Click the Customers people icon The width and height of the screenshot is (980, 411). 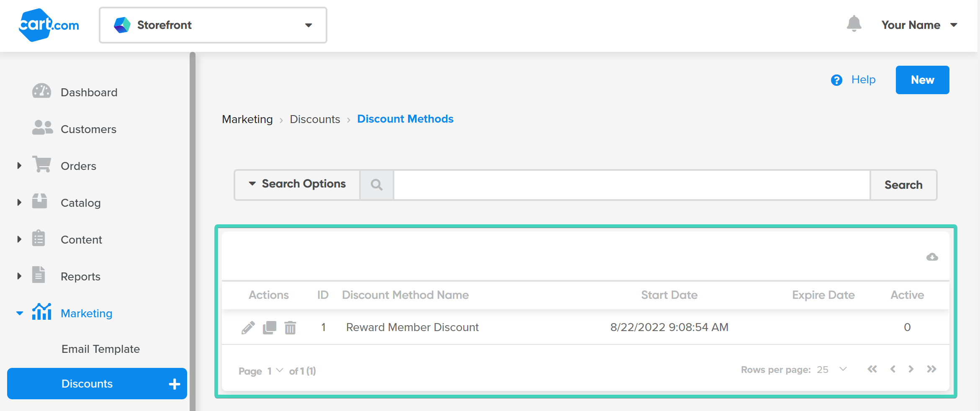(42, 128)
